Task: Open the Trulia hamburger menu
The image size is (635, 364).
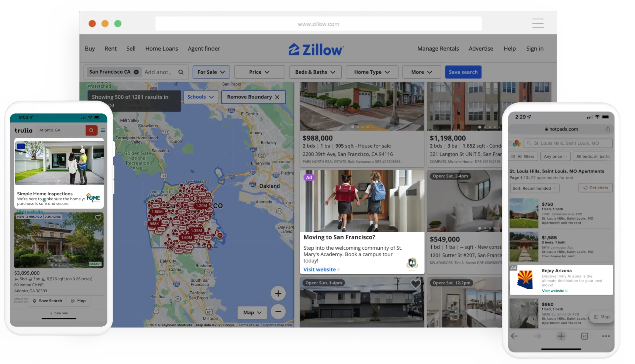Action: click(x=103, y=130)
